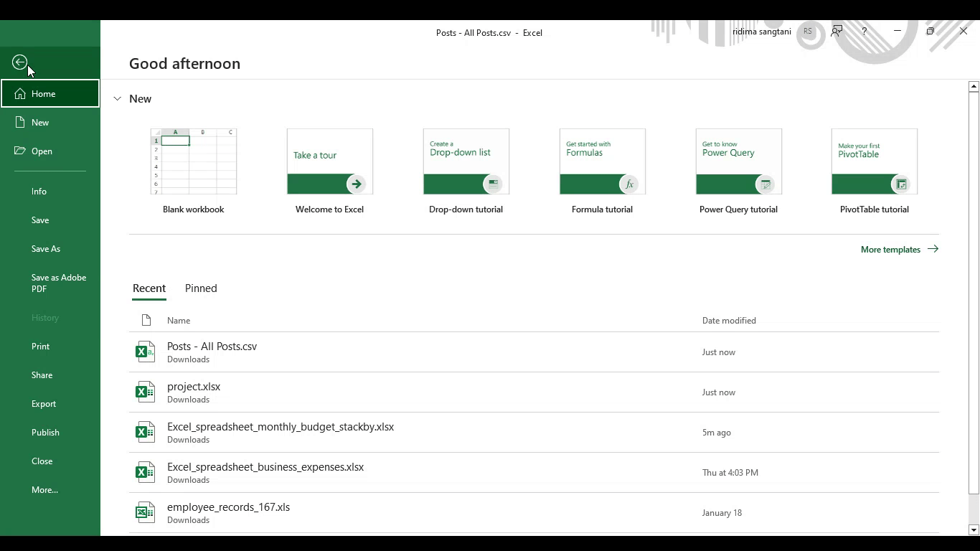This screenshot has width=980, height=551.
Task: Click the Date modified column header
Action: pyautogui.click(x=729, y=321)
